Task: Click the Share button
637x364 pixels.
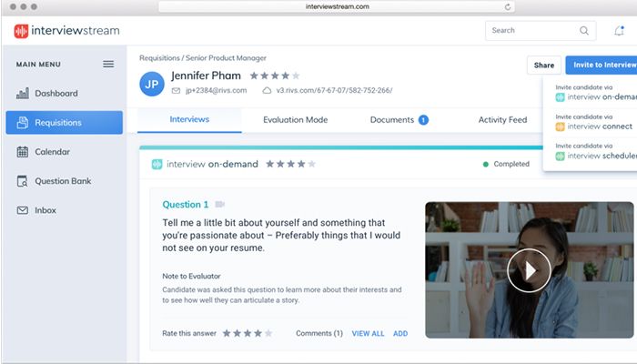Action: pyautogui.click(x=544, y=65)
